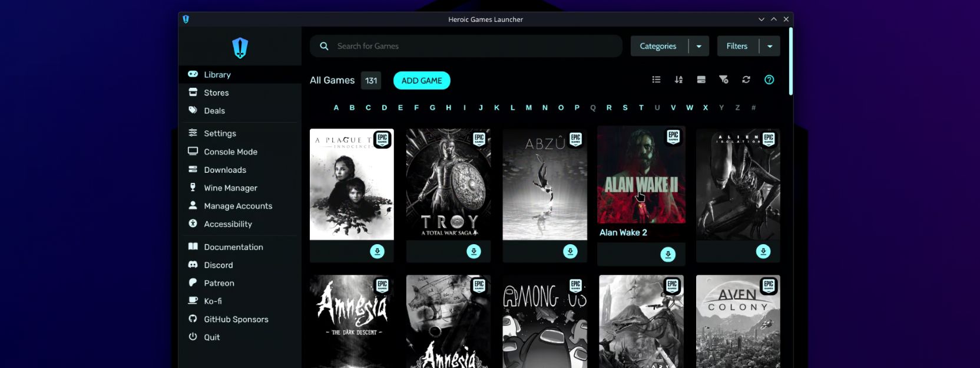Image resolution: width=980 pixels, height=368 pixels.
Task: Open the ABZU game cover
Action: [x=545, y=184]
